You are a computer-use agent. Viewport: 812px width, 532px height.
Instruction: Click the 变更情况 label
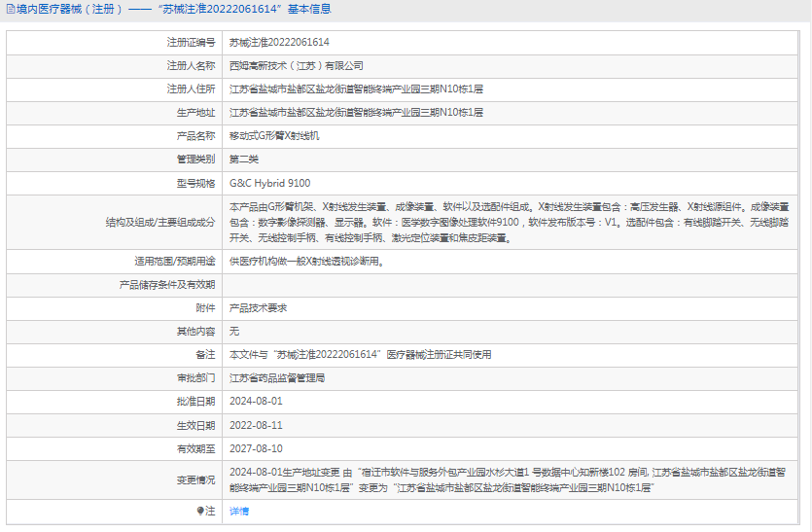(195, 480)
